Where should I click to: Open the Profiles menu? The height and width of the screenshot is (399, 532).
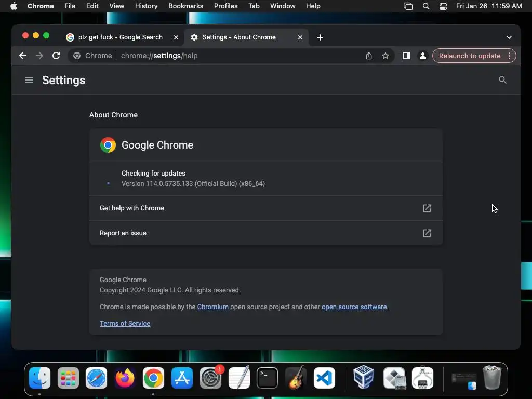tap(225, 6)
